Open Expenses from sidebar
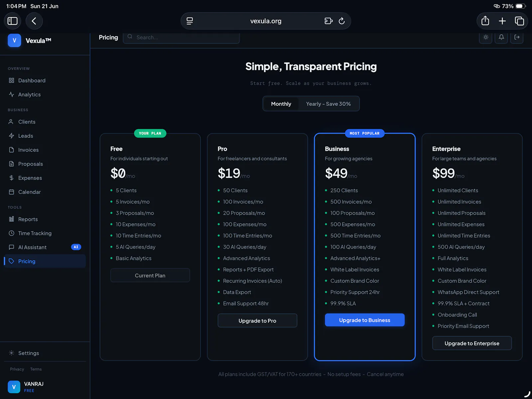Viewport: 532px width, 399px height. 45,178
